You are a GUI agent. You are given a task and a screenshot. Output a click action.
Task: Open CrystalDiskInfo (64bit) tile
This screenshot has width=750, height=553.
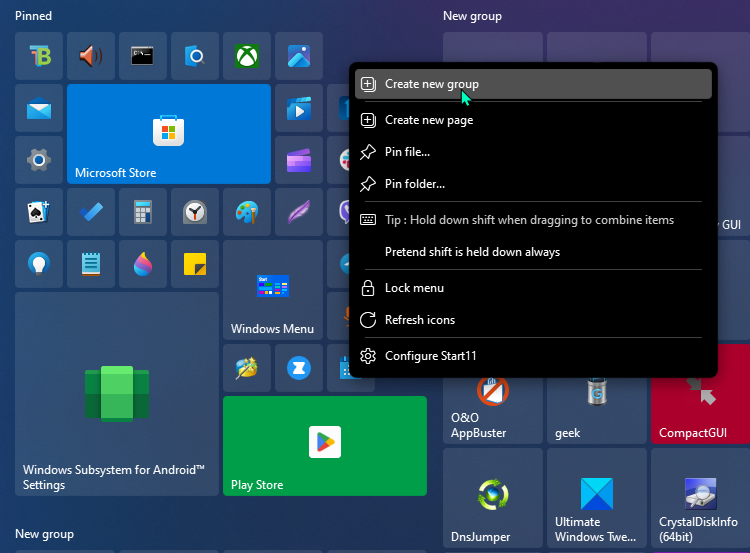(700, 498)
